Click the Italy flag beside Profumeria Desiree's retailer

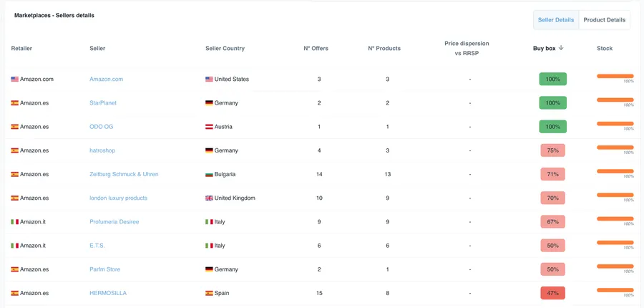pyautogui.click(x=15, y=221)
